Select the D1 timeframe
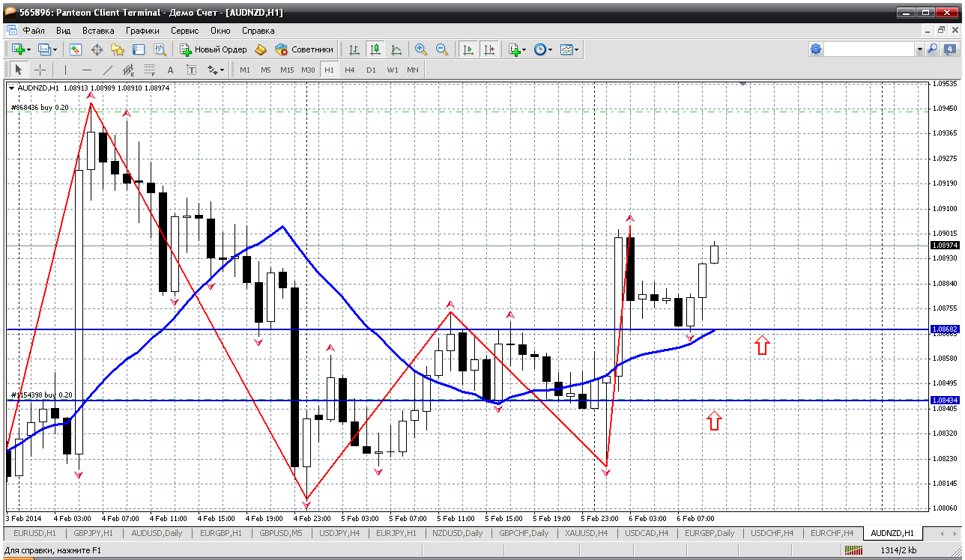 [x=371, y=70]
